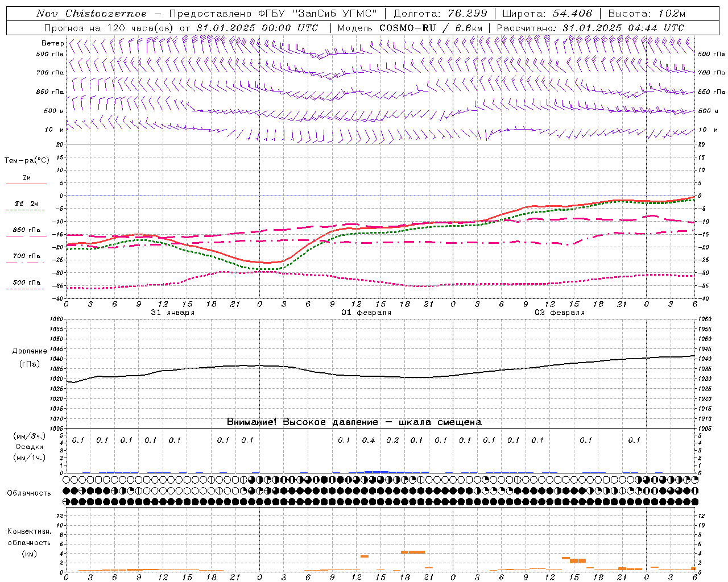Click the 01 февраля date label
728x582 pixels.
366,313
